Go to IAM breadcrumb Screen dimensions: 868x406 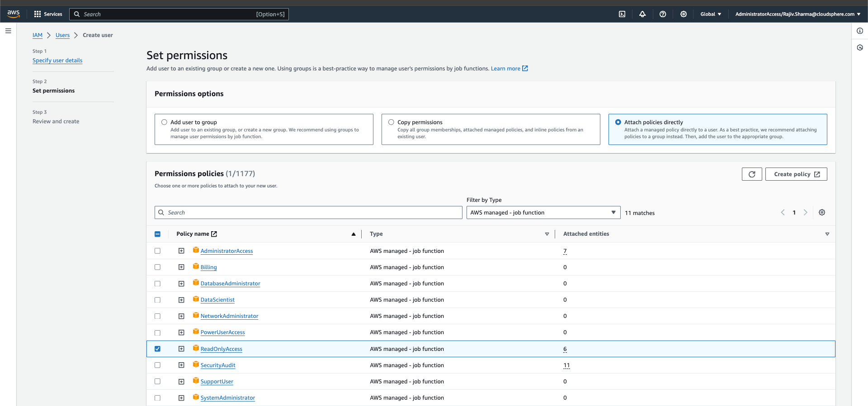coord(38,35)
